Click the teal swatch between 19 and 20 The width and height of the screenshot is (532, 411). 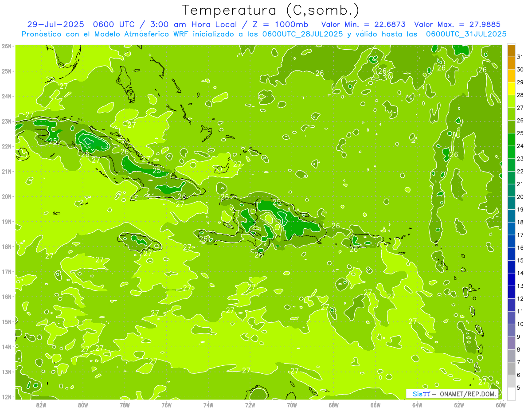tap(511, 204)
